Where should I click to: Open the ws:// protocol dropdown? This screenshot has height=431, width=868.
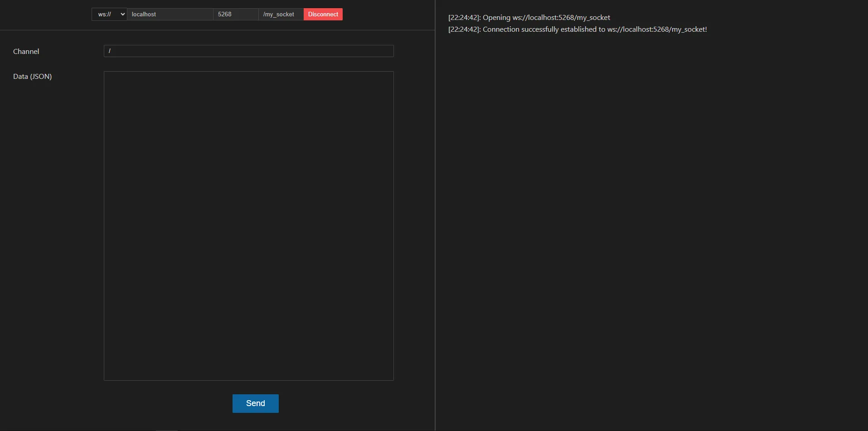point(109,15)
